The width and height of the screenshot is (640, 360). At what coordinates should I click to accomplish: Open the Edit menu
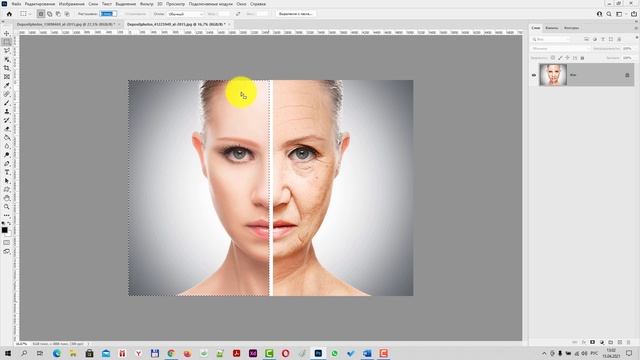[x=40, y=4]
